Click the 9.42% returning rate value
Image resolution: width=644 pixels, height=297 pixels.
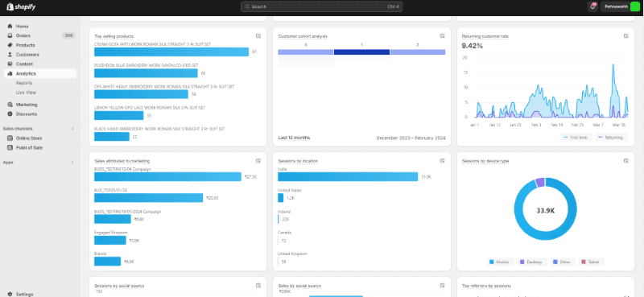[x=473, y=46]
